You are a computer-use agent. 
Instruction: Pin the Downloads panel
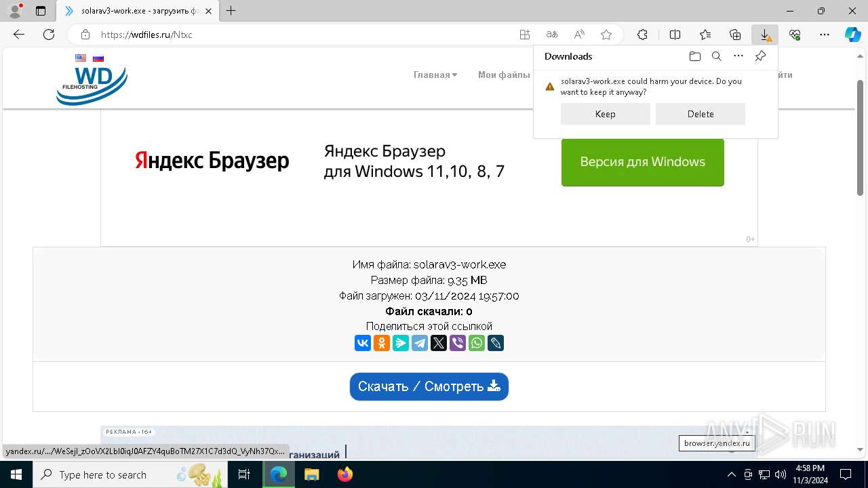click(x=760, y=56)
